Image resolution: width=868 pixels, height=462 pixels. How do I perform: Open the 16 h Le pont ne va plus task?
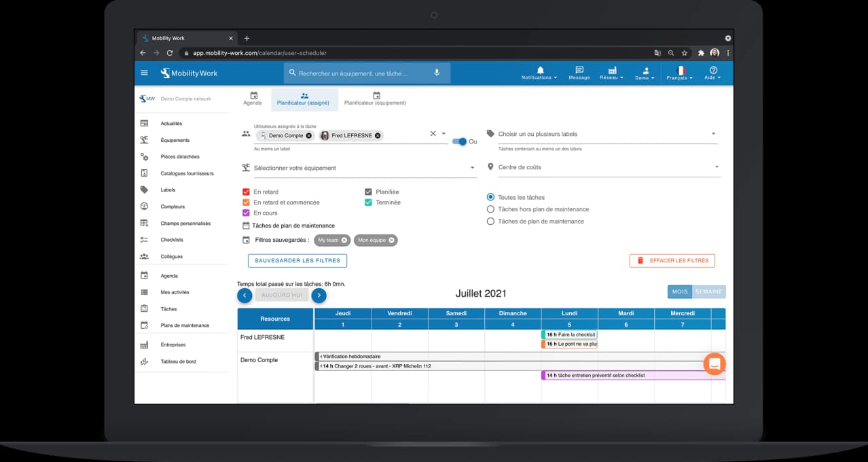[569, 344]
